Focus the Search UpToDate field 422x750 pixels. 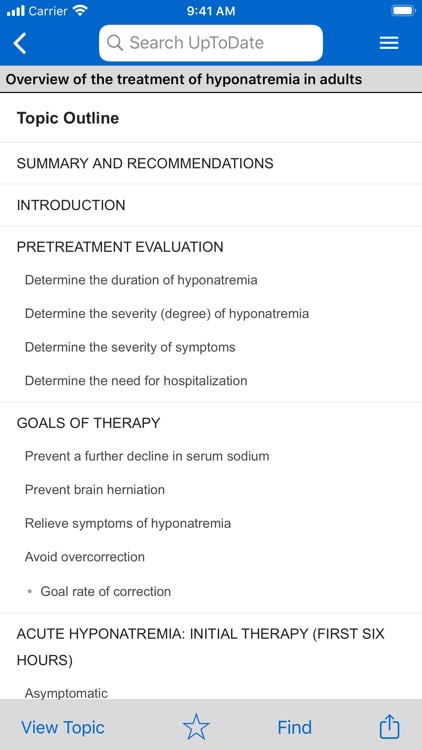[211, 43]
